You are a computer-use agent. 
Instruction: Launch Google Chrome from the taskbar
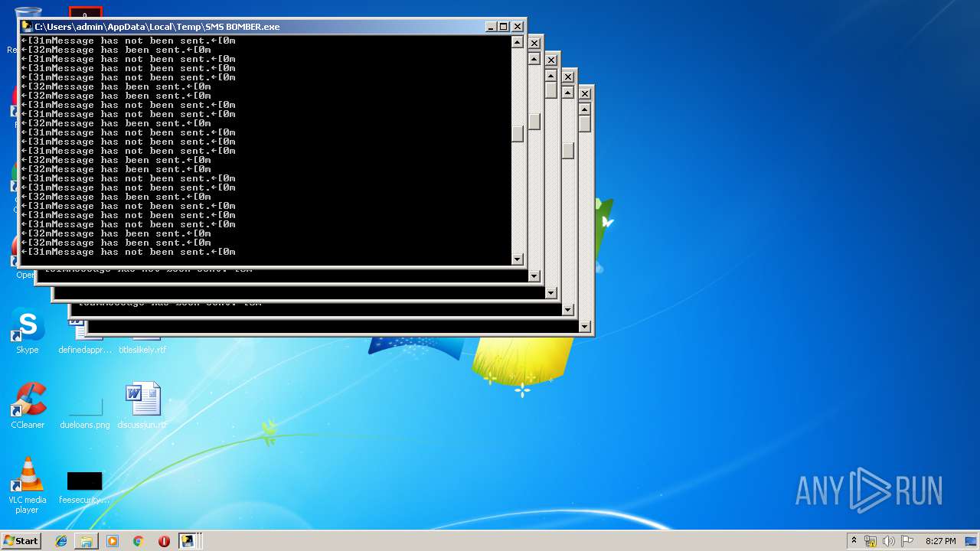click(139, 541)
